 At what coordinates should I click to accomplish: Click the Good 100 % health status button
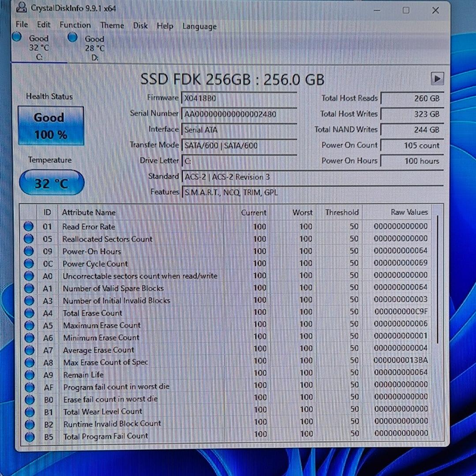(51, 126)
